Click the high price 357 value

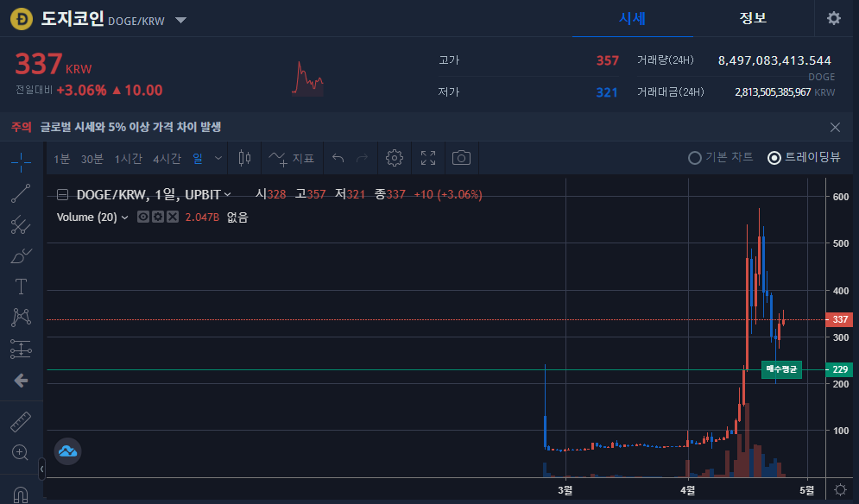[x=608, y=60]
